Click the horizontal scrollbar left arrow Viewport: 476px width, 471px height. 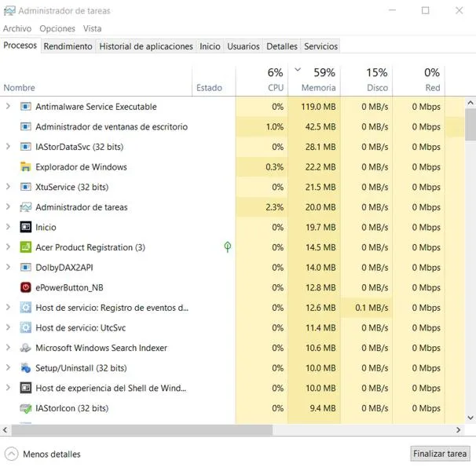click(5, 429)
